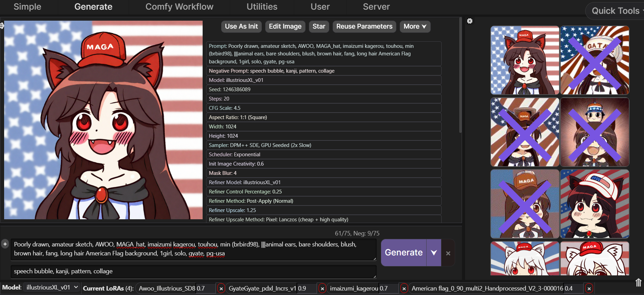
Task: Click the negative prompt text box
Action: (x=193, y=272)
